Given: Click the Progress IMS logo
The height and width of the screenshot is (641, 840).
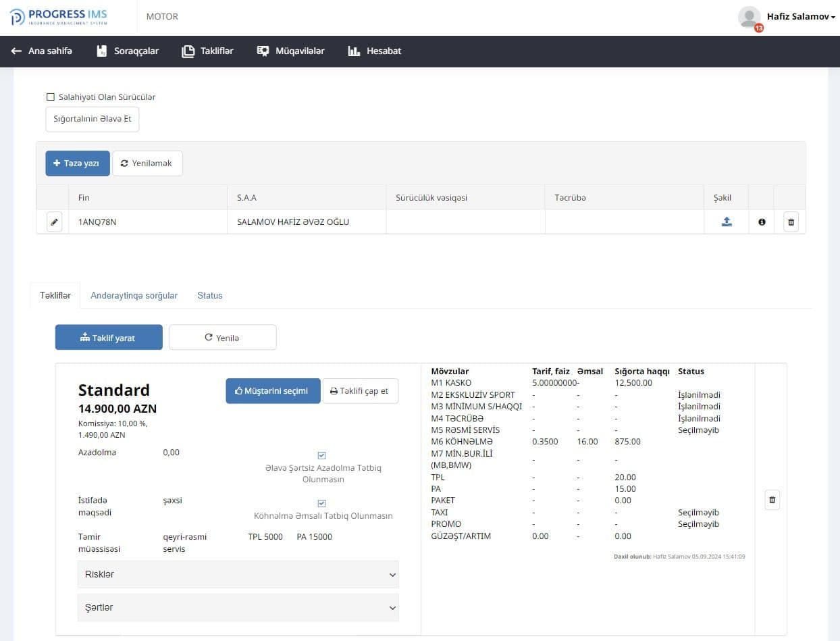Looking at the screenshot, I should pos(58,18).
